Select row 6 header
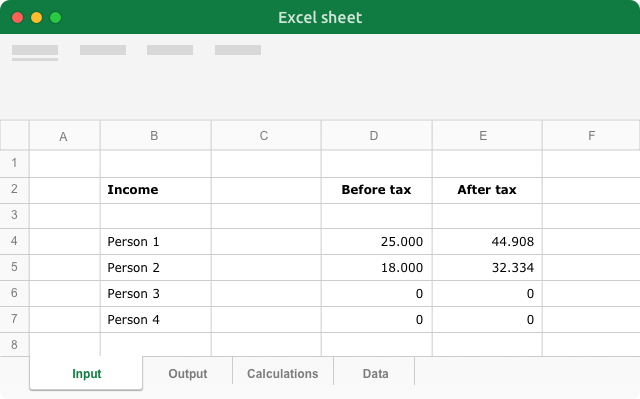Viewport: 640px width, 399px height. point(14,293)
